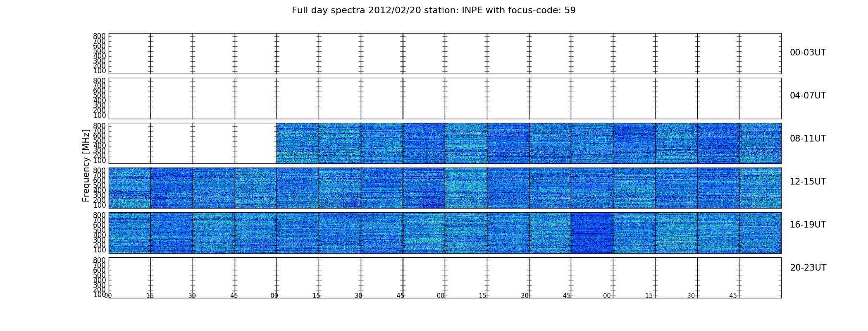Click the 12-15UT spectrogram data
This screenshot has height=331, width=868.
445,188
